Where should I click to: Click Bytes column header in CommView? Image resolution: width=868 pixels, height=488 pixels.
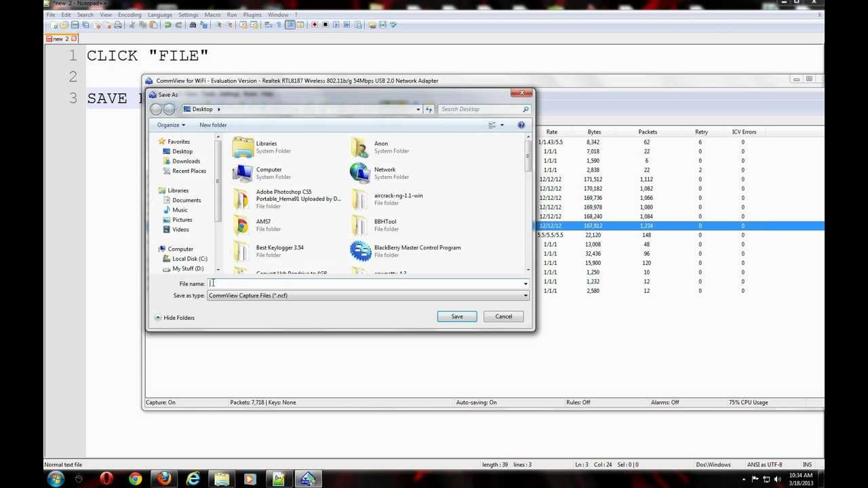click(594, 132)
